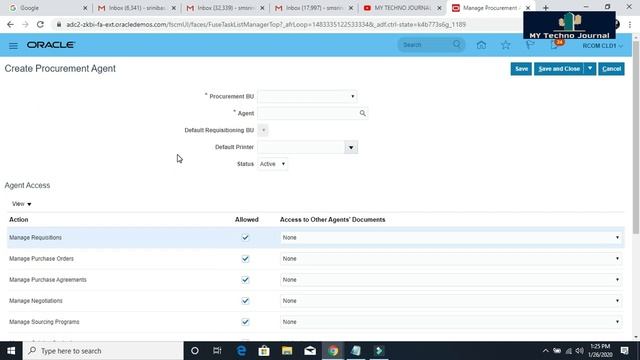Image resolution: width=640 pixels, height=360 pixels.
Task: Click the browser address bar URL
Action: pos(266,24)
